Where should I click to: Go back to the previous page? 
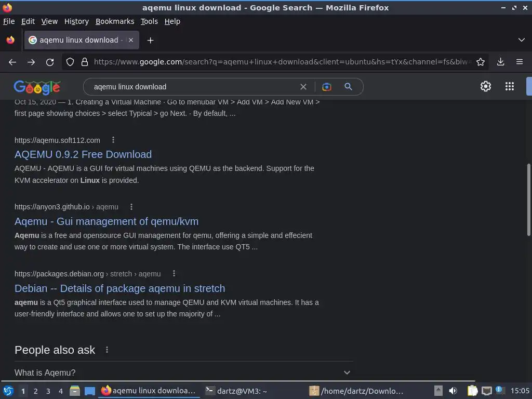[12, 62]
